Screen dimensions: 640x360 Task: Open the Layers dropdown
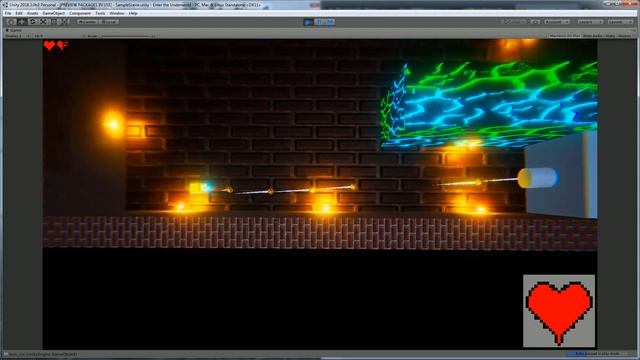[x=590, y=22]
